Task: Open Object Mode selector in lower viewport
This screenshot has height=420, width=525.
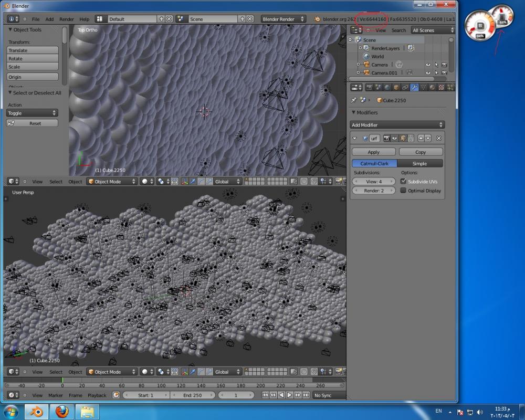Action: (111, 372)
